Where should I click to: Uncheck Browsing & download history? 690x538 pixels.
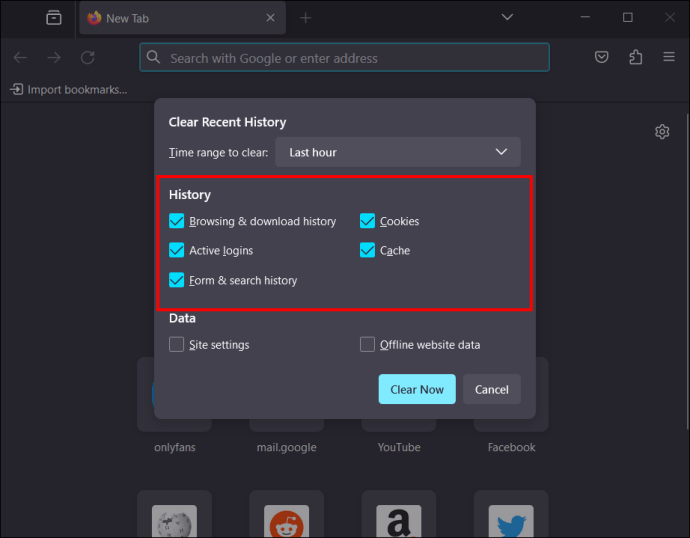click(176, 221)
